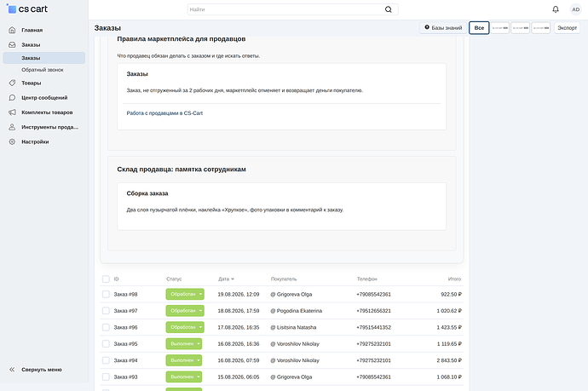The width and height of the screenshot is (588, 391).
Task: Click date 16.08.2026, 07:59
Action: point(239,360)
